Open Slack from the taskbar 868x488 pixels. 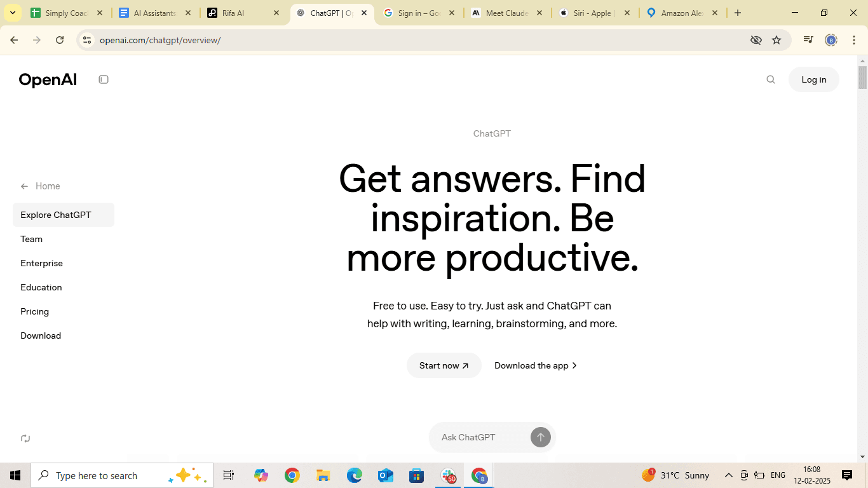pos(449,475)
